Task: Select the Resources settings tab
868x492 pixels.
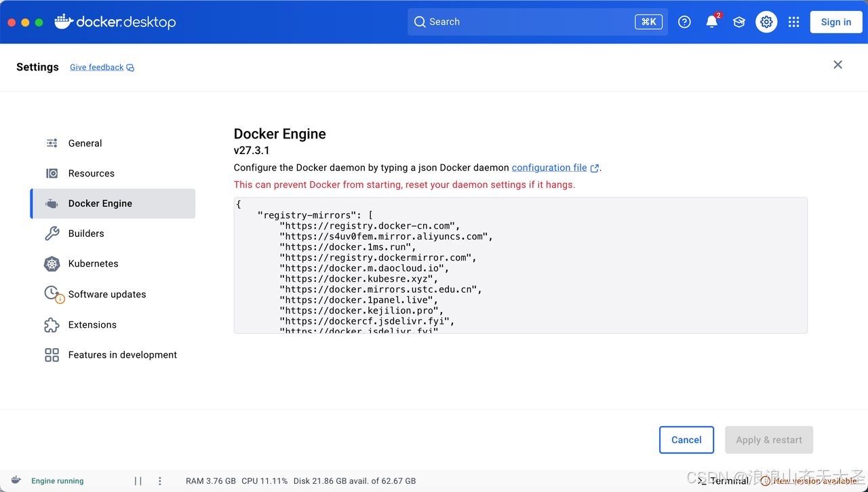Action: [113, 173]
